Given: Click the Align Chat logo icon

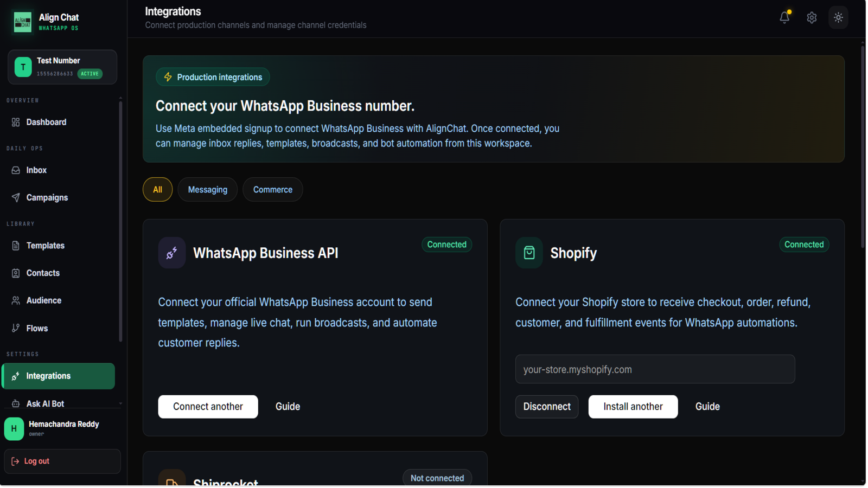Looking at the screenshot, I should click(x=22, y=22).
